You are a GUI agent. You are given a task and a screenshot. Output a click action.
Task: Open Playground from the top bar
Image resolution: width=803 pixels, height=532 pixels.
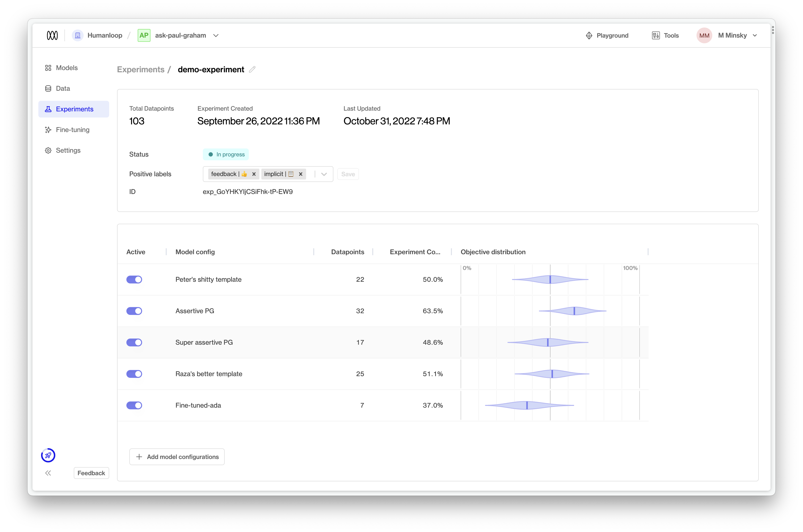click(607, 35)
